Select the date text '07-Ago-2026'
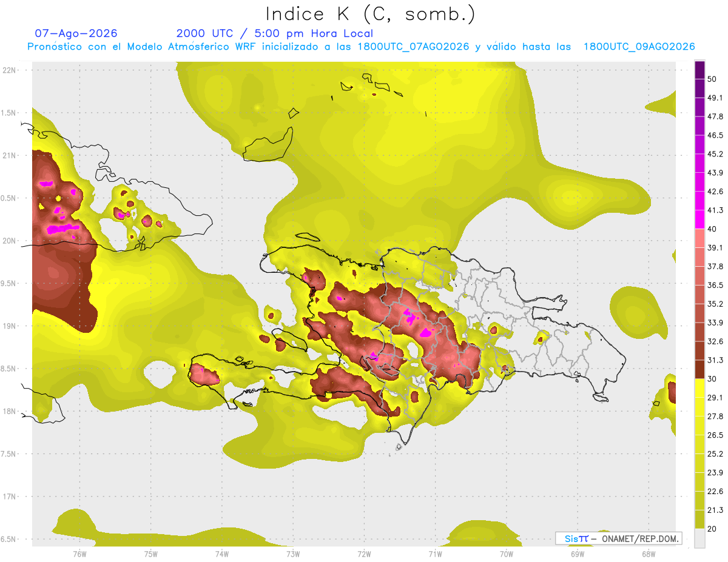 (76, 33)
